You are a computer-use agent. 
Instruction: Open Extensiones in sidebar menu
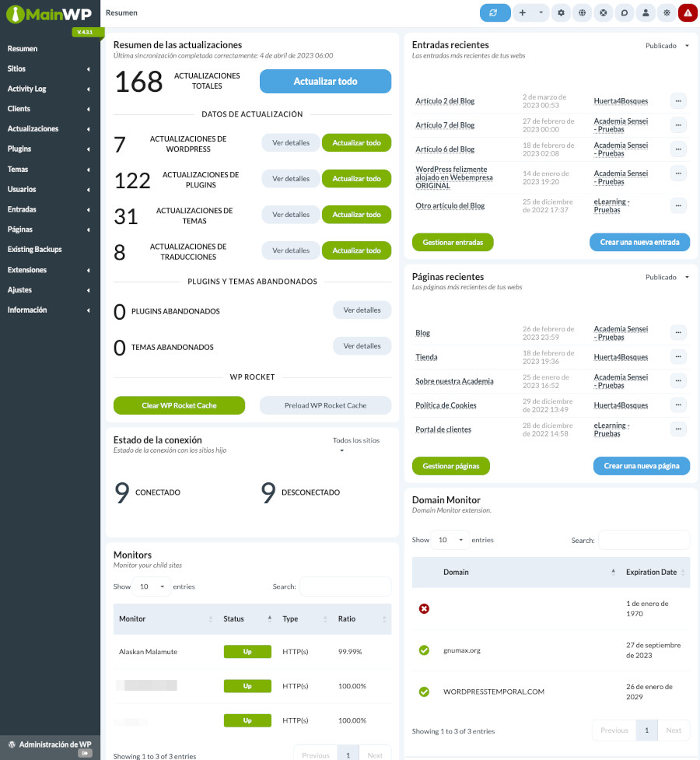[x=27, y=270]
